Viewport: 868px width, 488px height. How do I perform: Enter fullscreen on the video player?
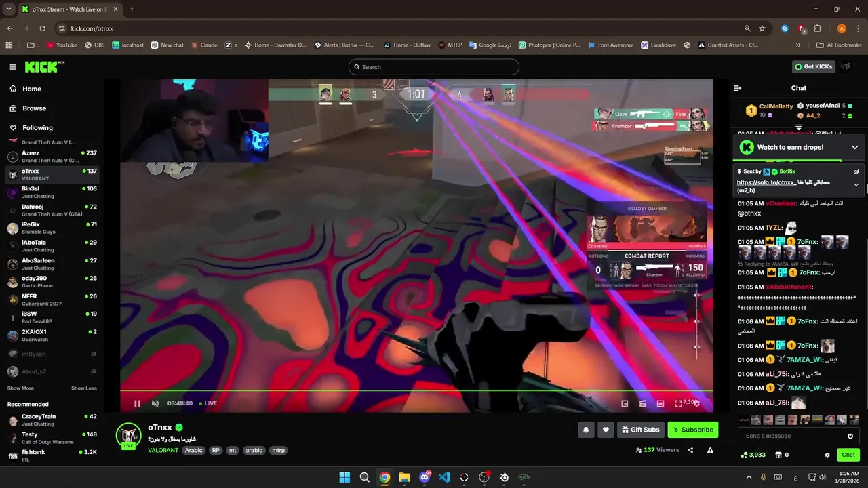tap(678, 403)
